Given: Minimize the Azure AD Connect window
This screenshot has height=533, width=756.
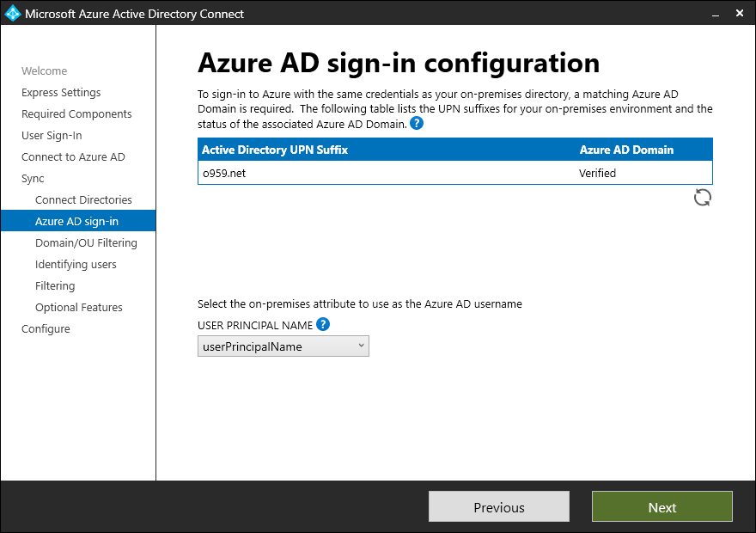Looking at the screenshot, I should tap(716, 14).
